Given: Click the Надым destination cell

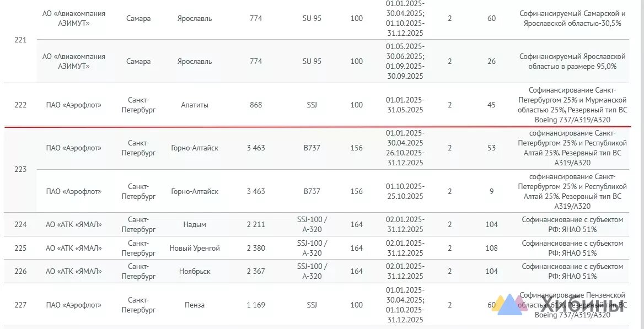Looking at the screenshot, I should 195,224.
